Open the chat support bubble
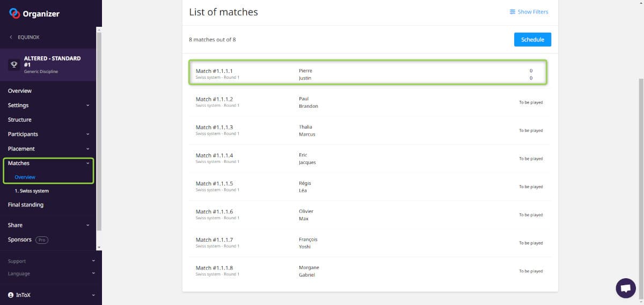The height and width of the screenshot is (305, 644). click(625, 288)
